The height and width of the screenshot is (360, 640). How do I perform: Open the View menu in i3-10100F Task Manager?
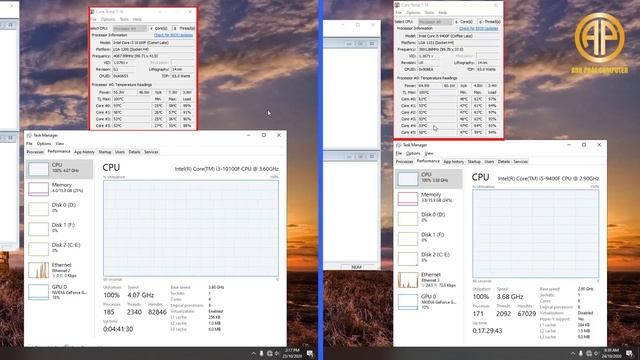(x=60, y=144)
